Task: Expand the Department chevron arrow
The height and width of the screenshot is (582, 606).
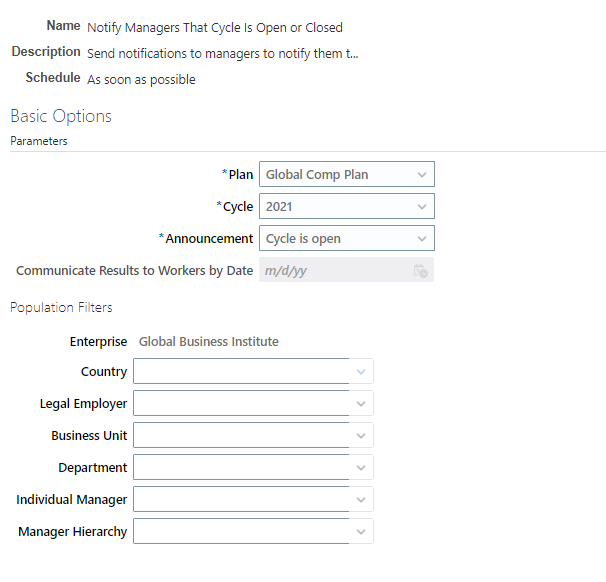Action: 361,468
